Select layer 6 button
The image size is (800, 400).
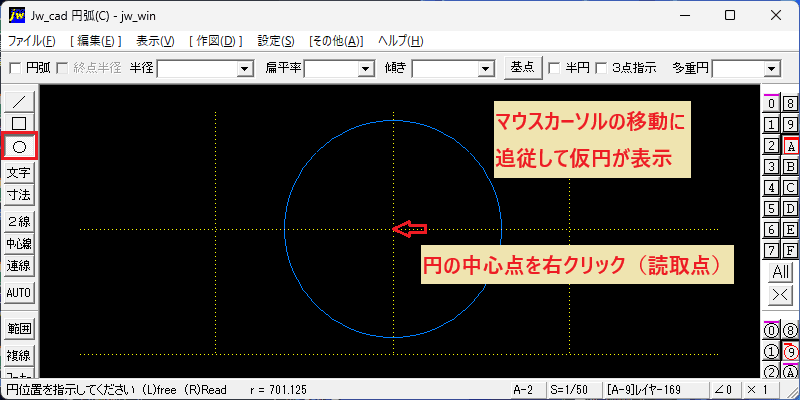tap(771, 229)
